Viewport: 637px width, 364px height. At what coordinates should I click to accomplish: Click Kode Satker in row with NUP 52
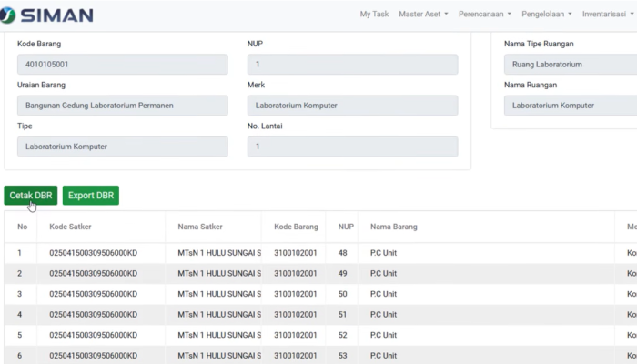[x=93, y=335]
